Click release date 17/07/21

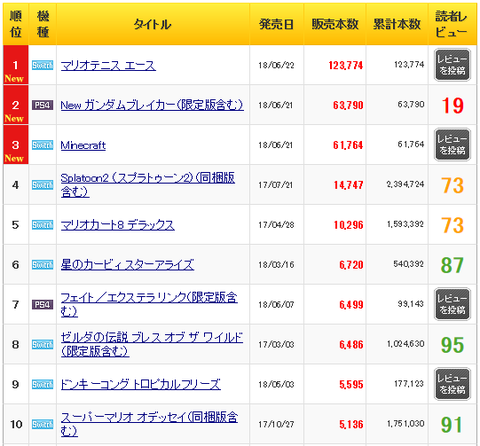[x=275, y=185]
